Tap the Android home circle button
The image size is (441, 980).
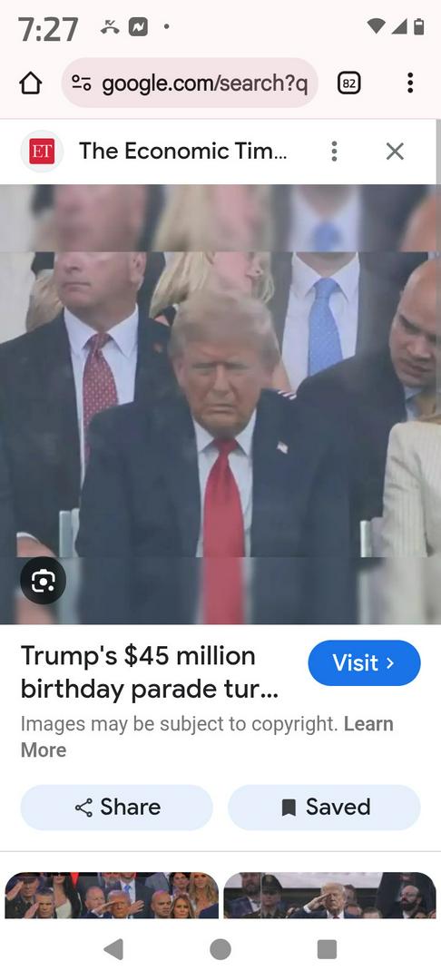(x=220, y=949)
